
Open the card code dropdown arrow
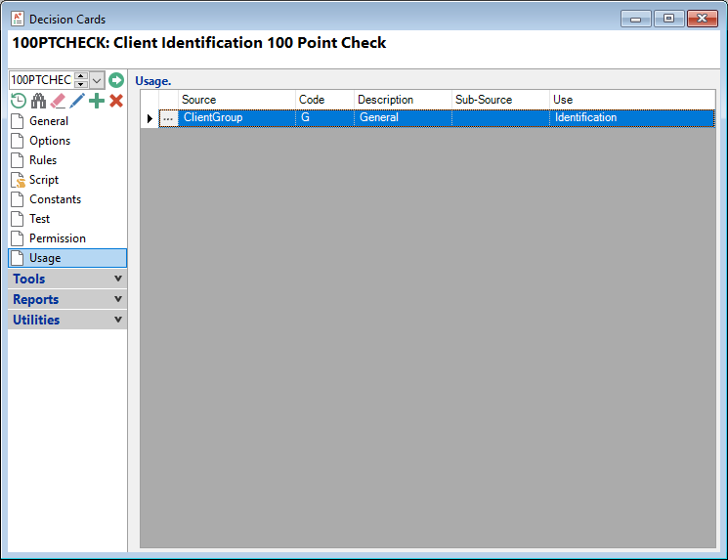97,80
